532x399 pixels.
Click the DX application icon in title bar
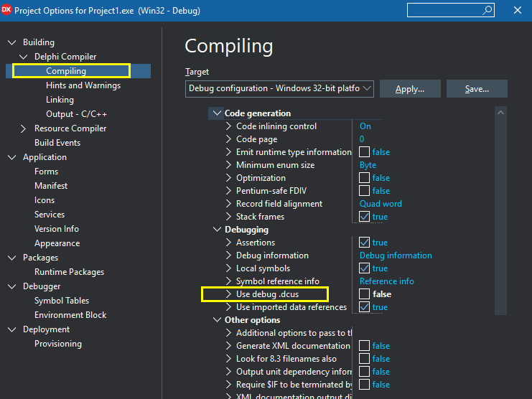point(8,11)
